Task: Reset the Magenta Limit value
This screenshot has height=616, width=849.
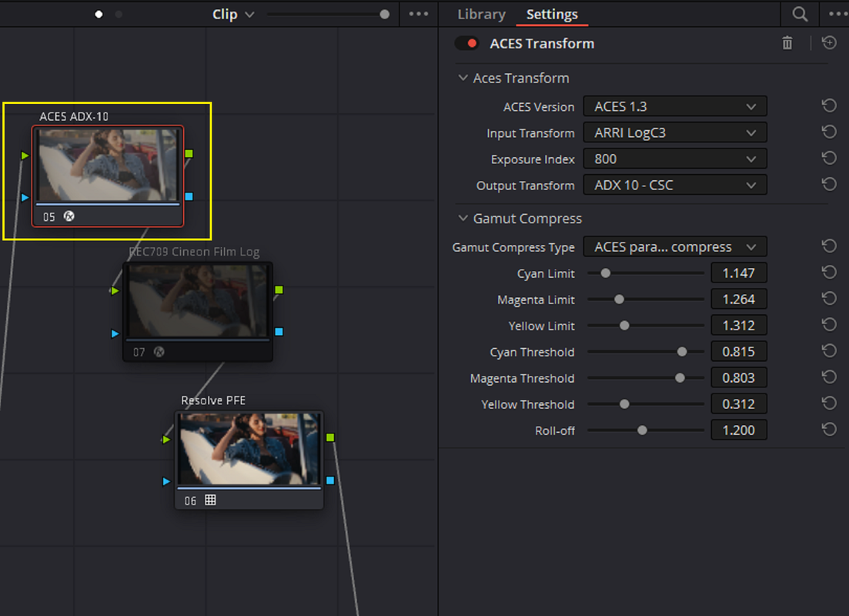Action: click(x=829, y=299)
